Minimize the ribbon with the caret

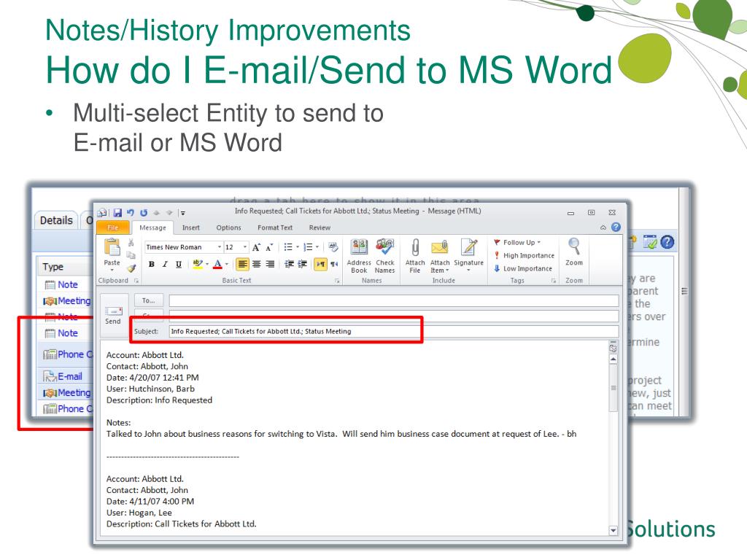click(603, 227)
